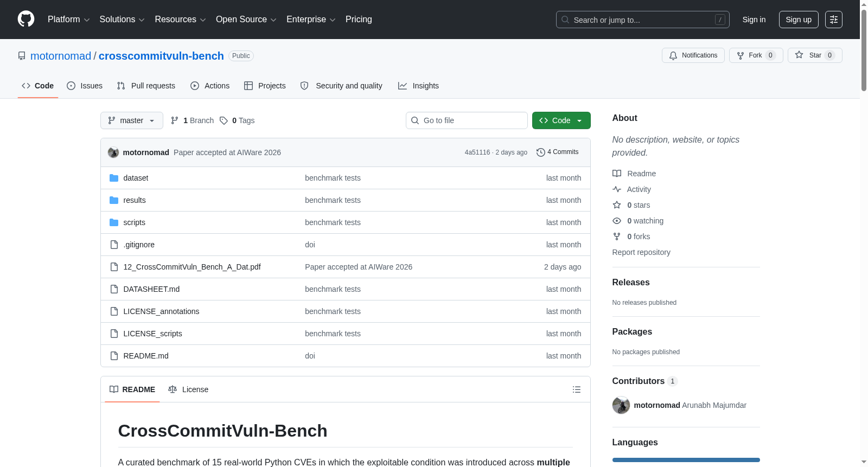Screen dimensions: 868x467
Task: Click the Go to file search box
Action: (x=467, y=120)
